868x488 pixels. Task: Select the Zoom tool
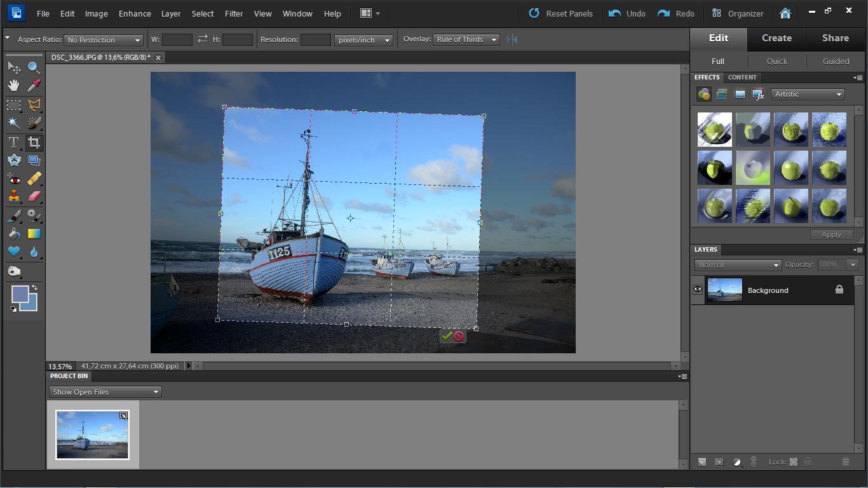(34, 67)
